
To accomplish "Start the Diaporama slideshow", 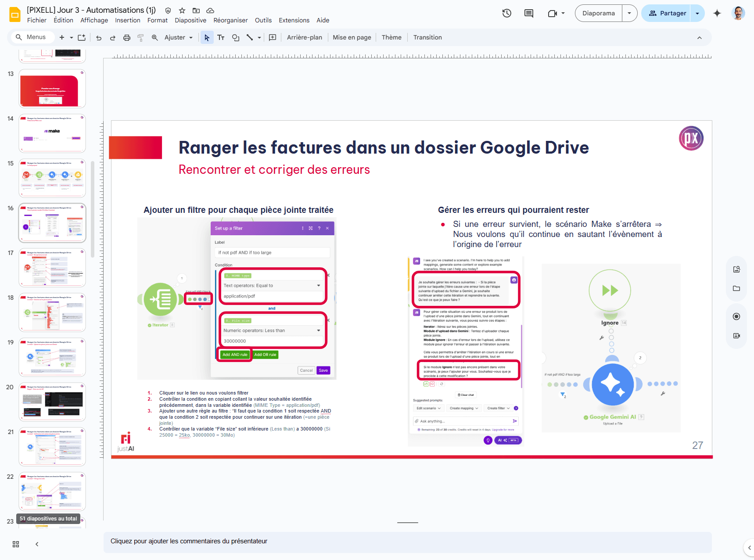I will [599, 13].
